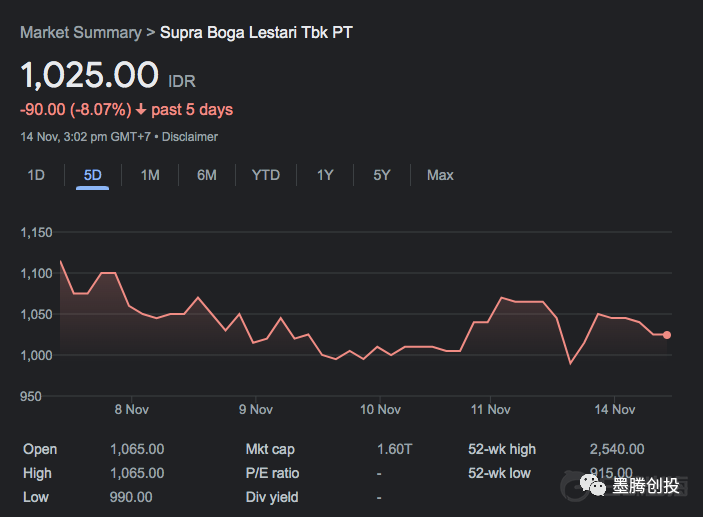Click the 8 Nov date axis label
703x517 pixels.
tap(132, 409)
